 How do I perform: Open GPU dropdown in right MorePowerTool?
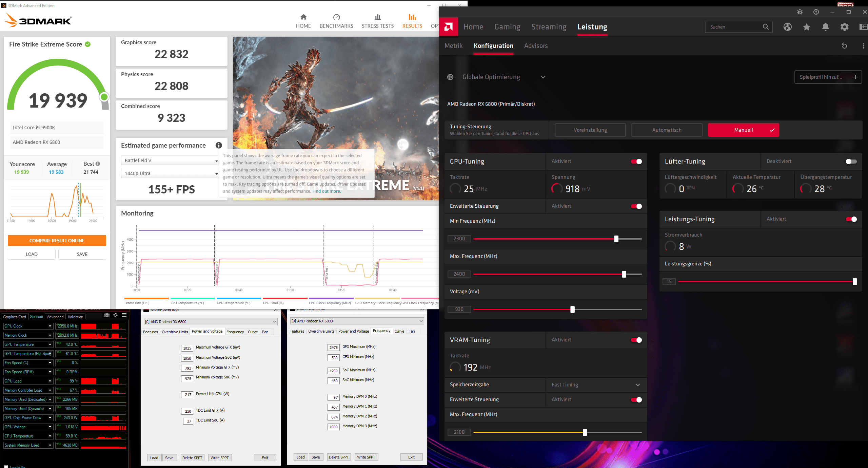(x=357, y=321)
